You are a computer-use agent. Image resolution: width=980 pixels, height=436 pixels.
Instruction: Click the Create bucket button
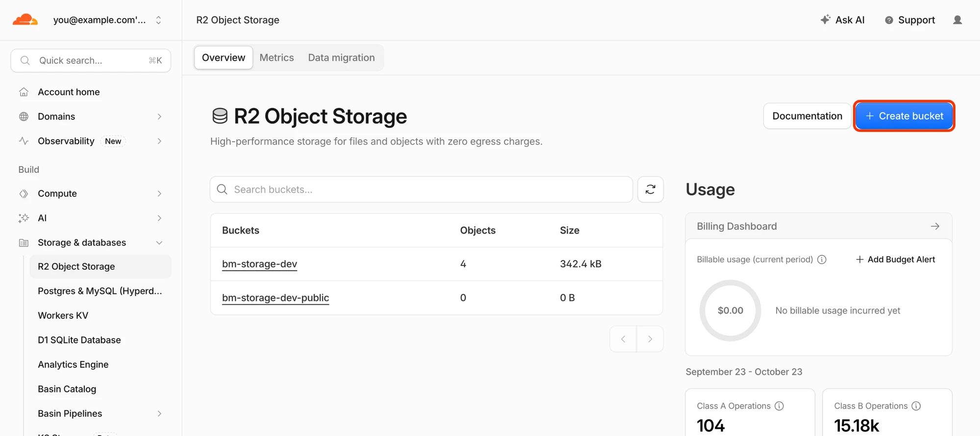point(904,116)
